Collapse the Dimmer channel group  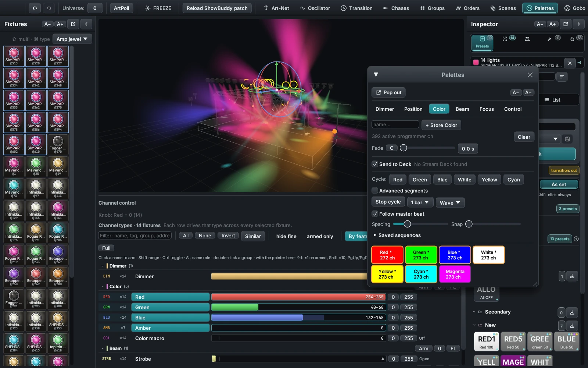click(x=103, y=266)
